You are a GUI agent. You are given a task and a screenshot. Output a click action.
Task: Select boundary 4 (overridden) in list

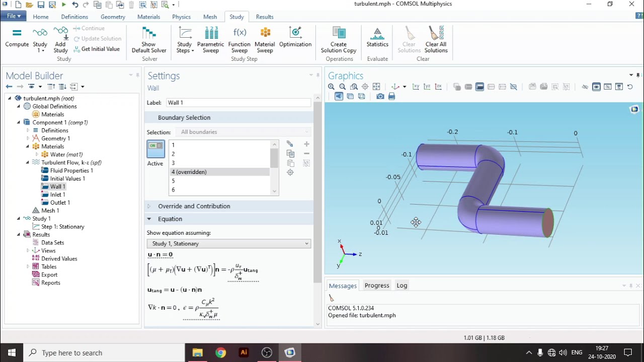(x=220, y=172)
